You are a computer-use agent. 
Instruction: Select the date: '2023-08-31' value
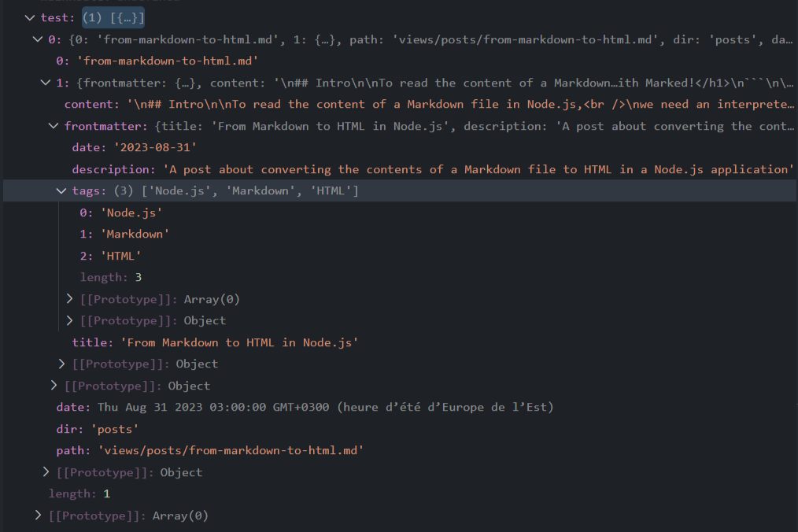pos(155,148)
